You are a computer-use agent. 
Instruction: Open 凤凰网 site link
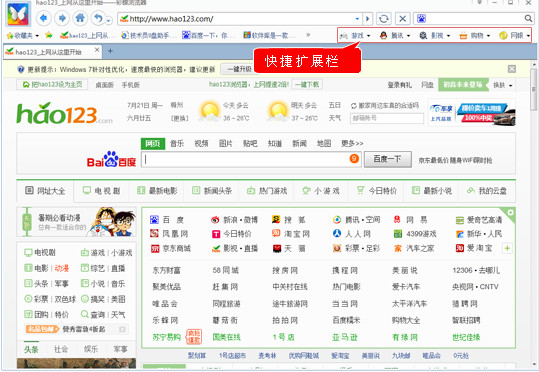[x=169, y=234]
